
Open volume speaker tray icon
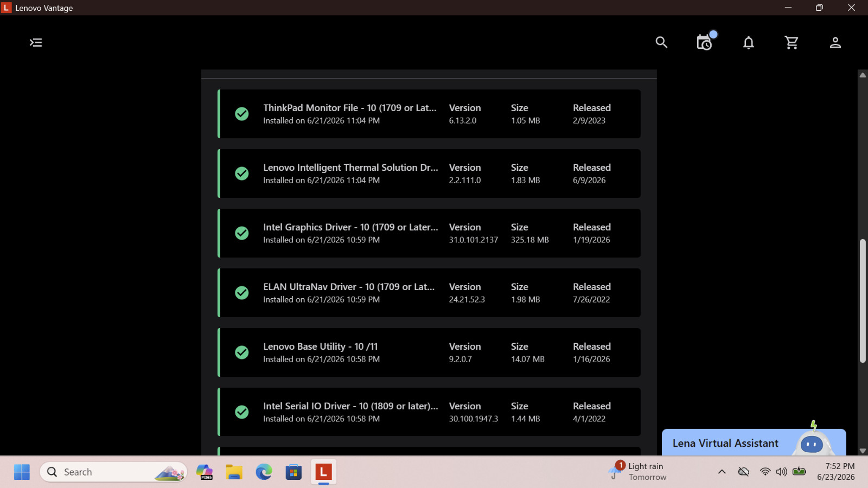coord(782,472)
